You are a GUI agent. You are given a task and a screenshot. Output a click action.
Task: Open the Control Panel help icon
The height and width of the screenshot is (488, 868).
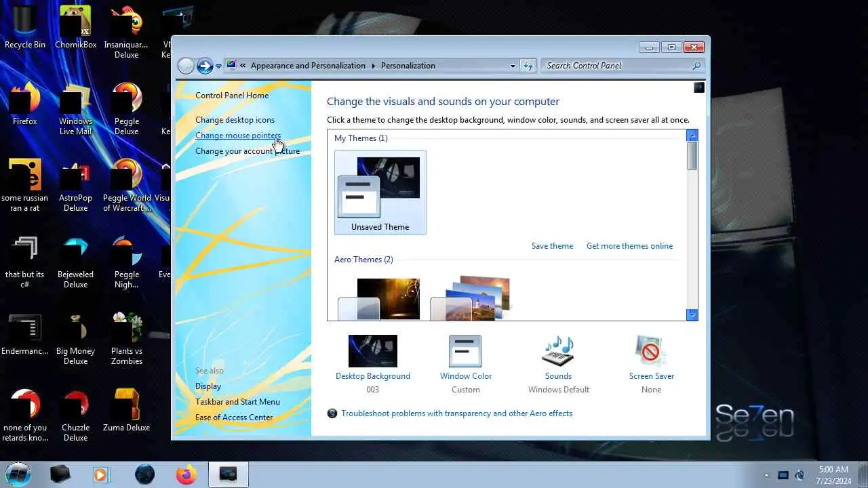click(x=699, y=87)
